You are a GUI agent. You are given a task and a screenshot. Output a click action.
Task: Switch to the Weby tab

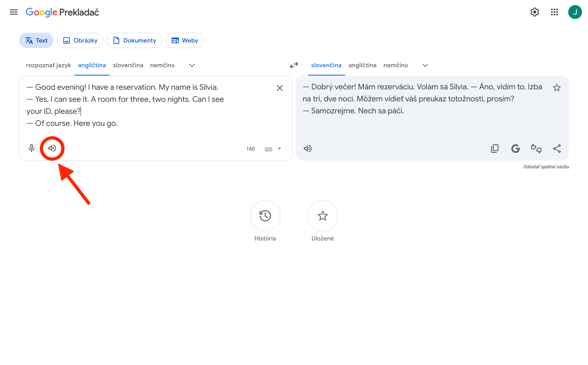tap(184, 40)
